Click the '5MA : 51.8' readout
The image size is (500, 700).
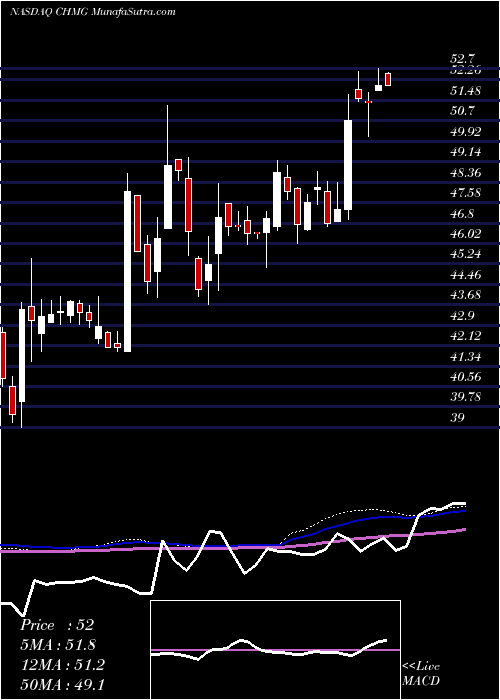58,645
